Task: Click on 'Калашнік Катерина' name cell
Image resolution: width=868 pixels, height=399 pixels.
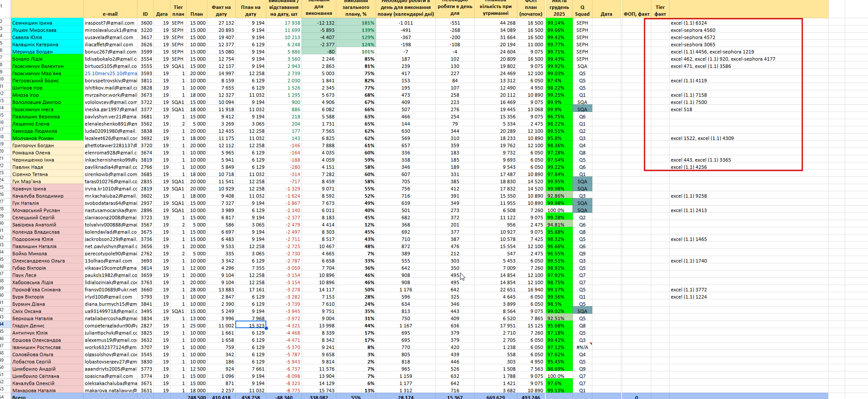Action: point(47,45)
